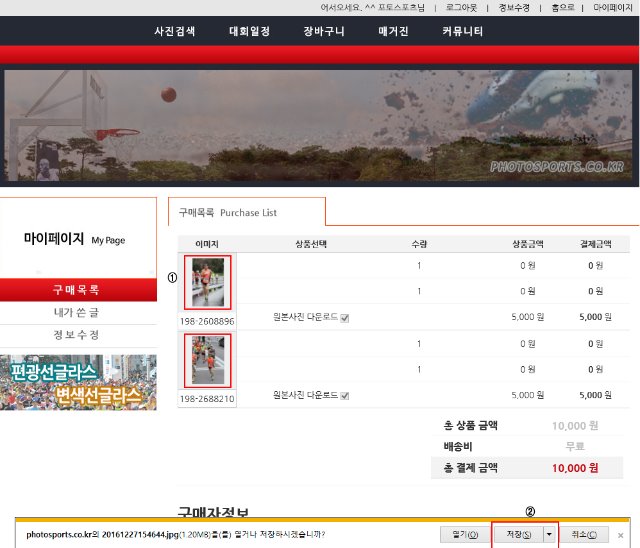
Task: Open 장바구니 in the main navigation
Action: click(x=324, y=31)
